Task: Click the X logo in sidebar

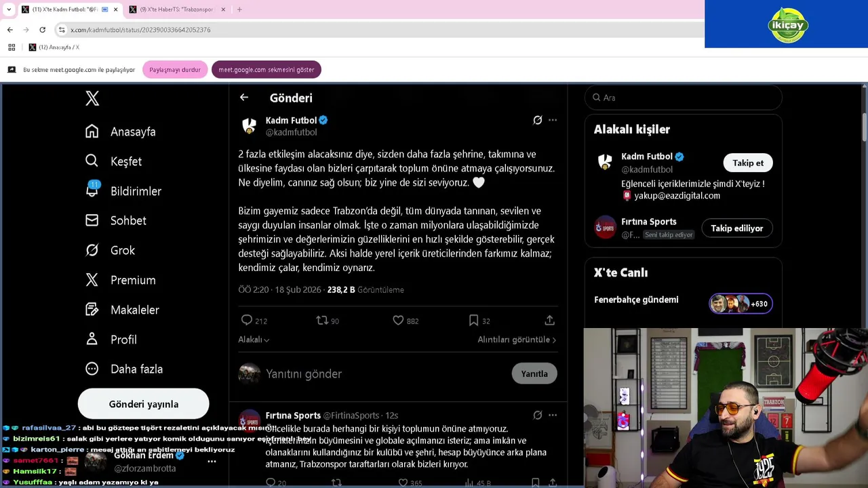Action: (92, 98)
